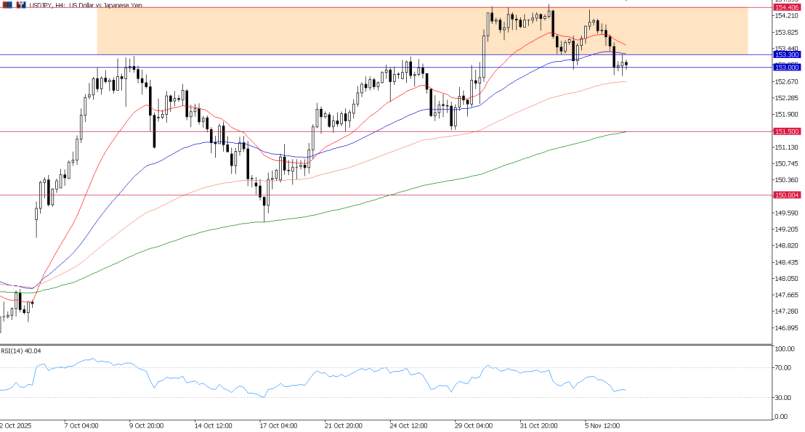Click the 148.820 price scale label

(787, 246)
